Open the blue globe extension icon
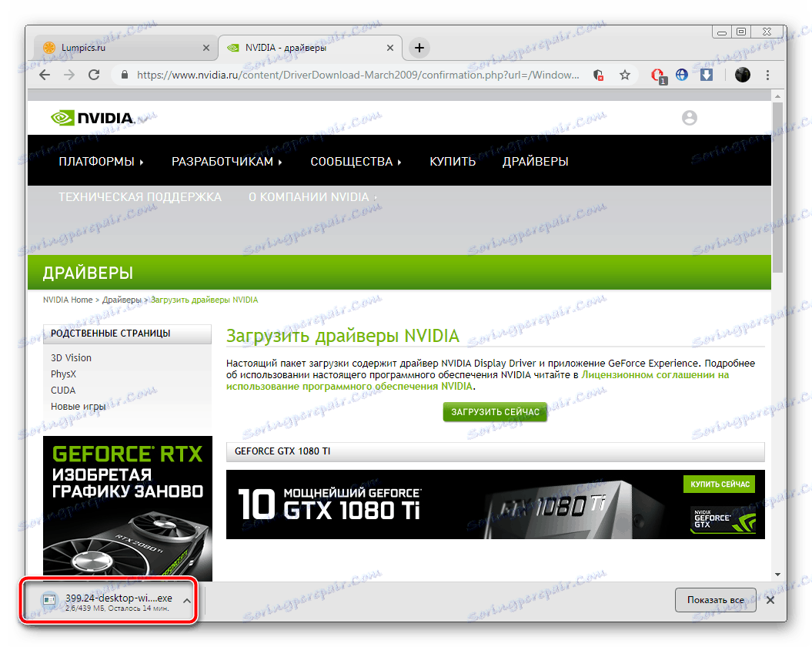 pos(682,75)
